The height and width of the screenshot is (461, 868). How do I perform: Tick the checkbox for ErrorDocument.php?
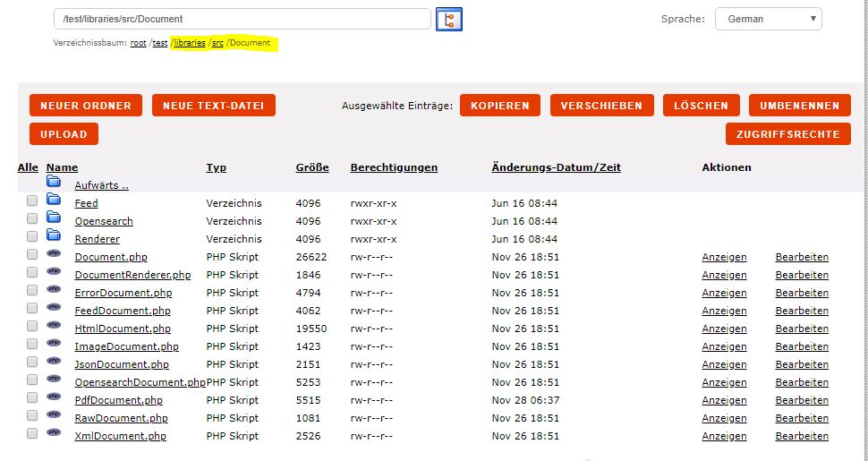click(x=32, y=291)
